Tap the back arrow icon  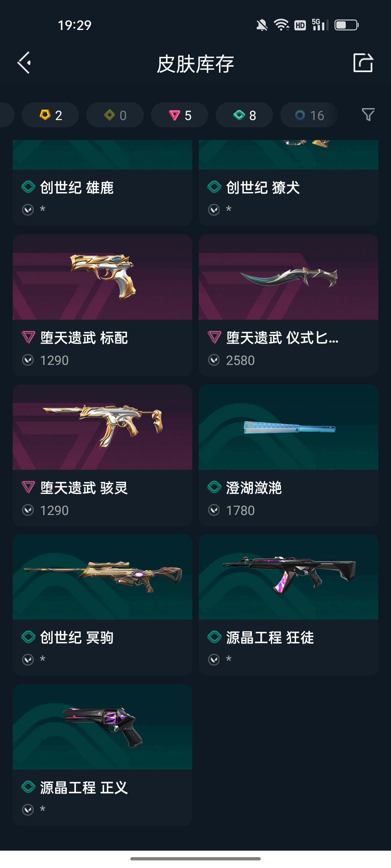tap(24, 63)
